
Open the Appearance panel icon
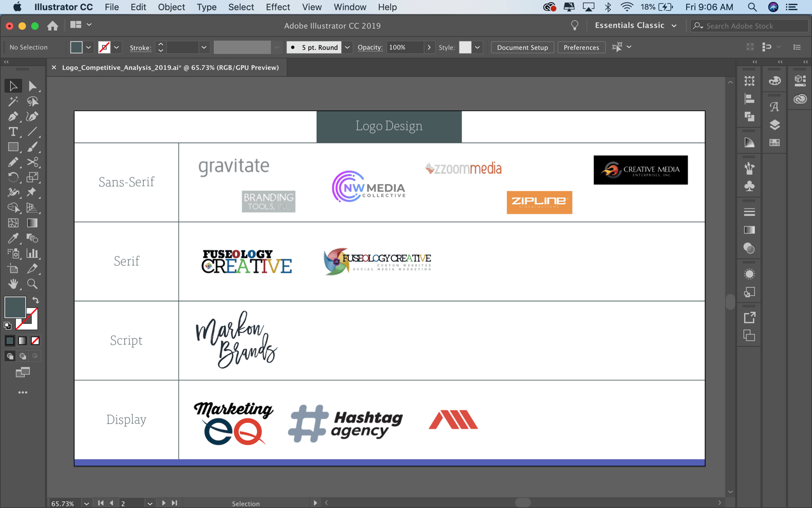click(749, 274)
